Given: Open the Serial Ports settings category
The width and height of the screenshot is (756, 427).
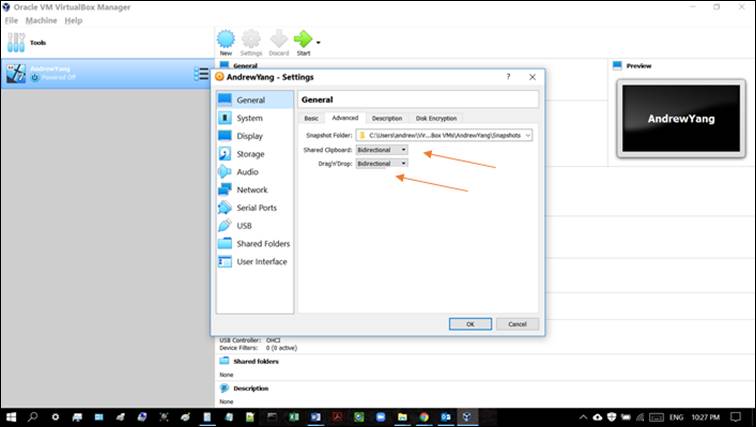Looking at the screenshot, I should point(255,208).
